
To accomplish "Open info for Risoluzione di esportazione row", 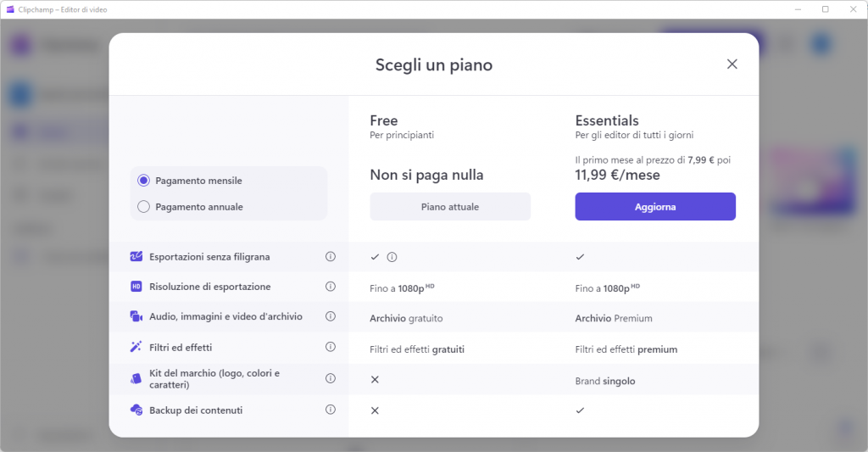I will [331, 287].
